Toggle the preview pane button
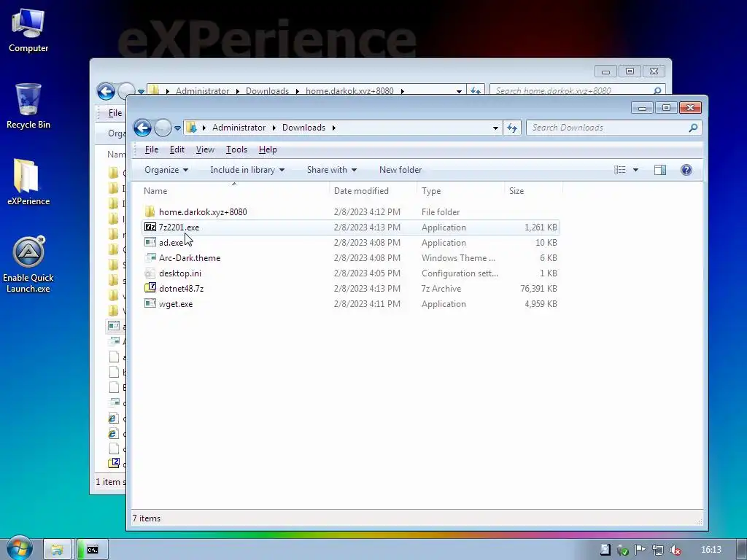The width and height of the screenshot is (747, 560). [659, 170]
